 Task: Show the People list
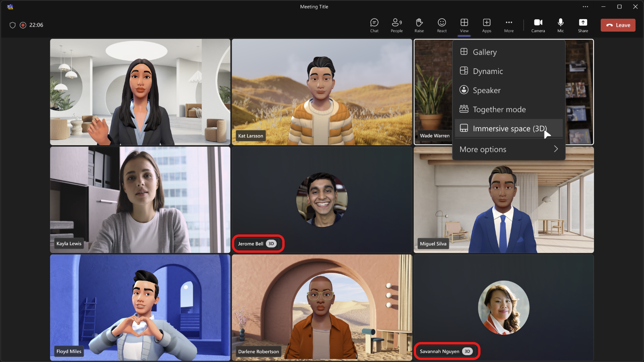397,25
